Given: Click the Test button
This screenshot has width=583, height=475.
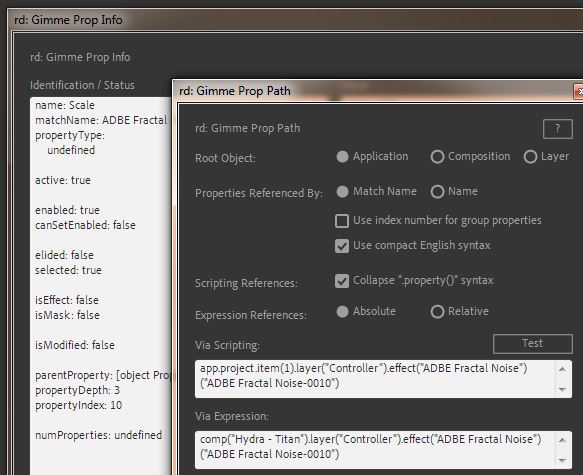Looking at the screenshot, I should pos(532,343).
